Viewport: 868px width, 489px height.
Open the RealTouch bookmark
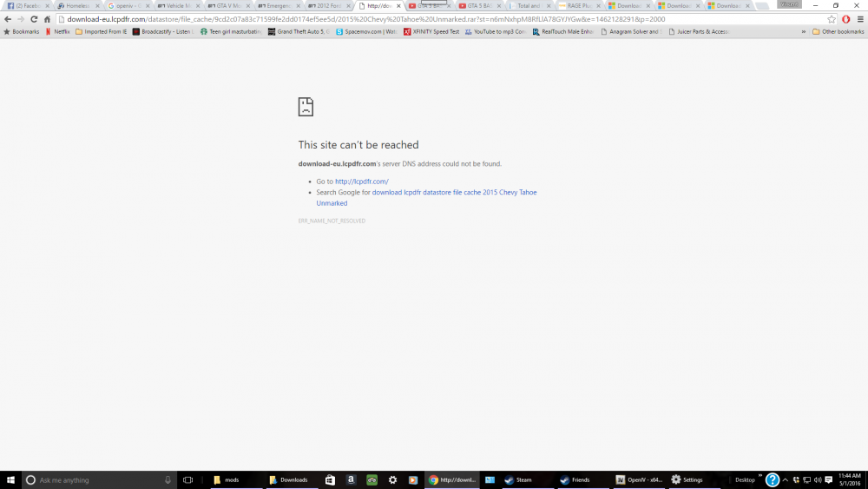[563, 31]
